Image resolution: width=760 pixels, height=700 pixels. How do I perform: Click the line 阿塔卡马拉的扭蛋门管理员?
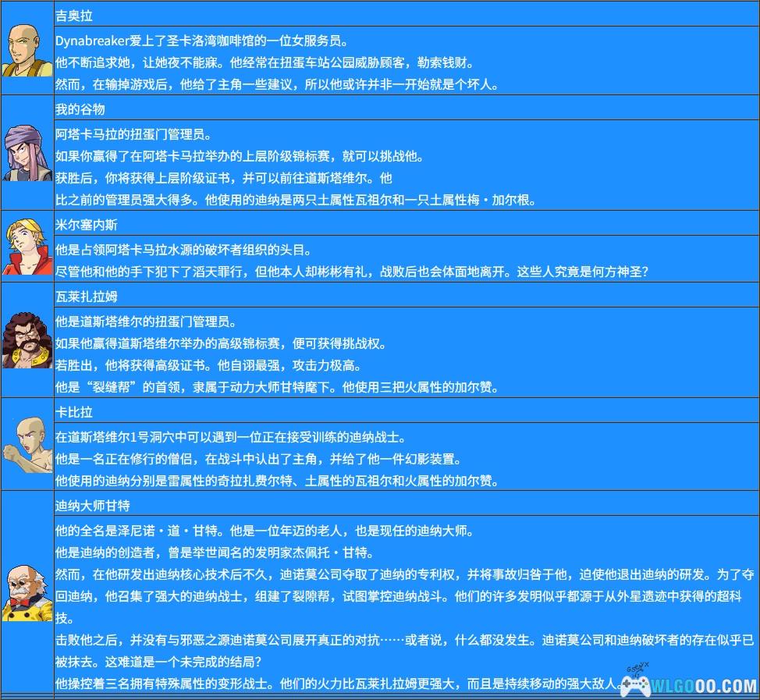click(133, 134)
